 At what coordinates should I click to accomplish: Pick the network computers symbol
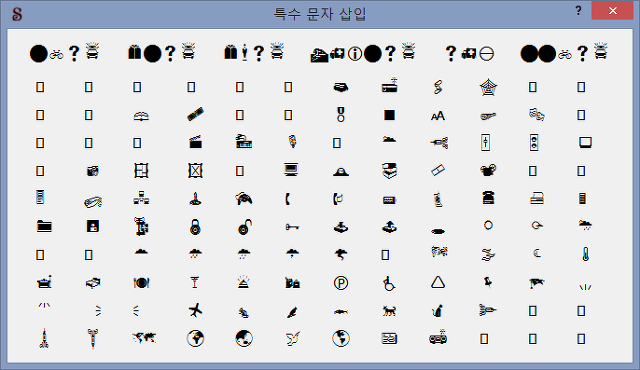point(141,198)
